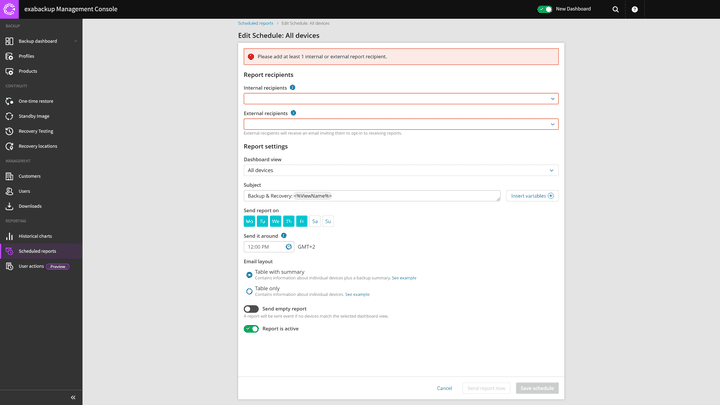Toggle the New Dashboard switch

(545, 9)
